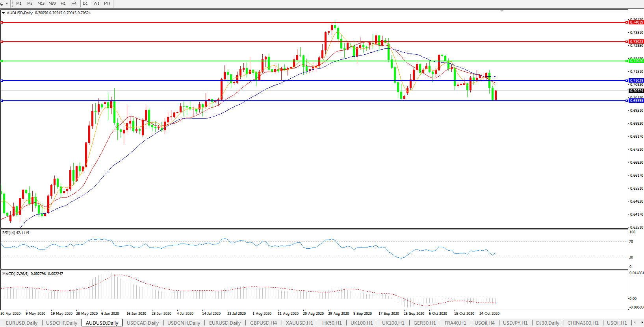The image size is (644, 327).
Task: Select the M15 timeframe button
Action: point(41,4)
